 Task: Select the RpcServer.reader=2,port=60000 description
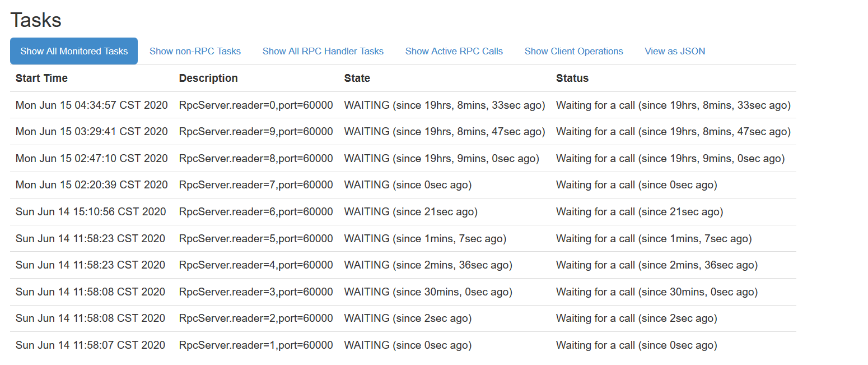point(256,318)
